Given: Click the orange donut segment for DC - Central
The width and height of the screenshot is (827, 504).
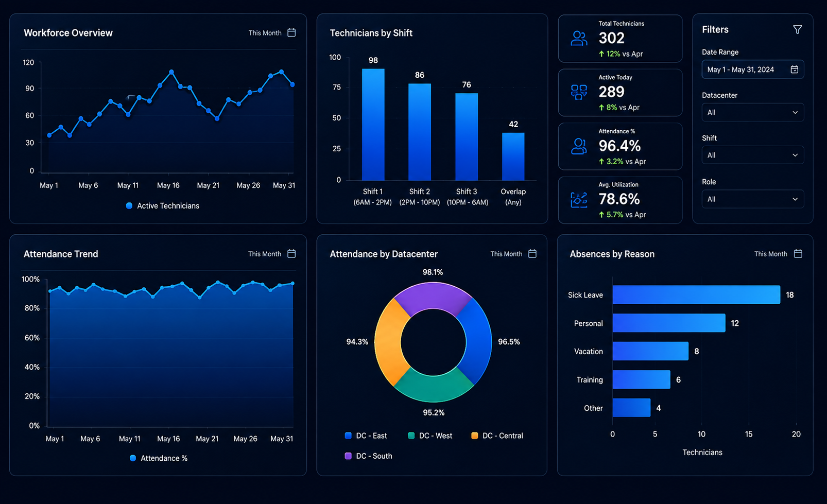Looking at the screenshot, I should (389, 342).
